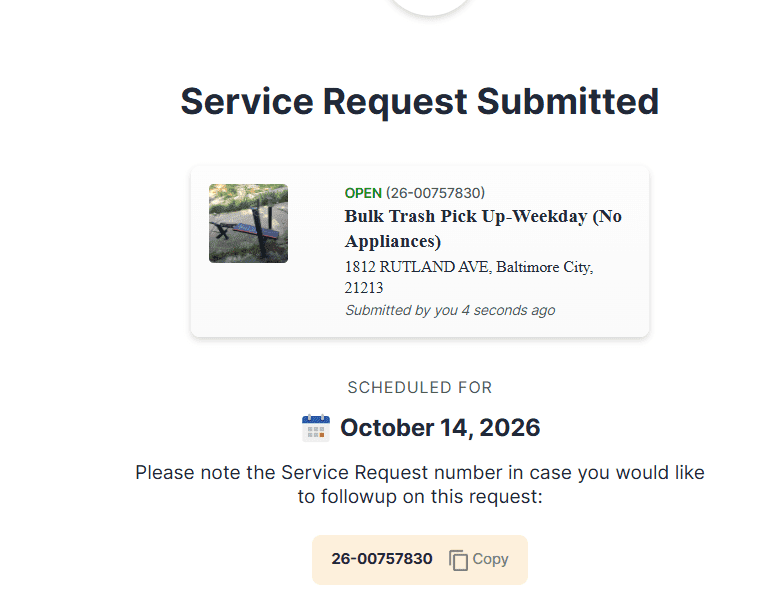Click the to followup on this request line

tap(420, 497)
